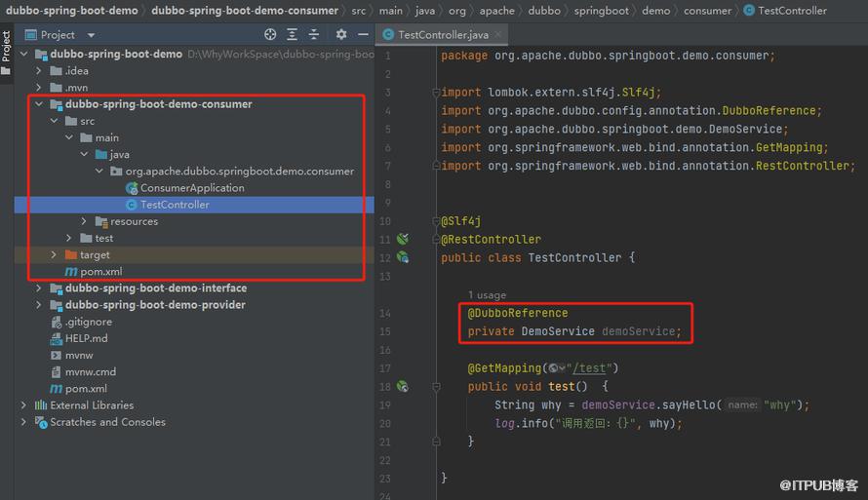Fold test() method at line 18

(x=436, y=387)
